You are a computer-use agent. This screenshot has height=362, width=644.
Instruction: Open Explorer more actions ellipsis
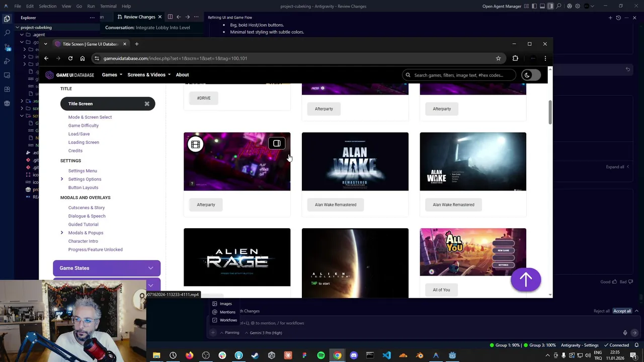coord(92,18)
